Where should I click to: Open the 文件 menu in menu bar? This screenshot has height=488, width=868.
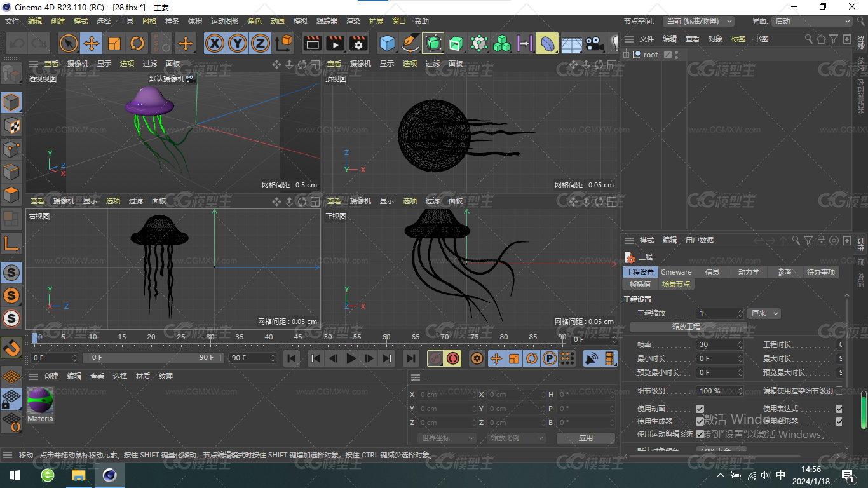point(12,21)
